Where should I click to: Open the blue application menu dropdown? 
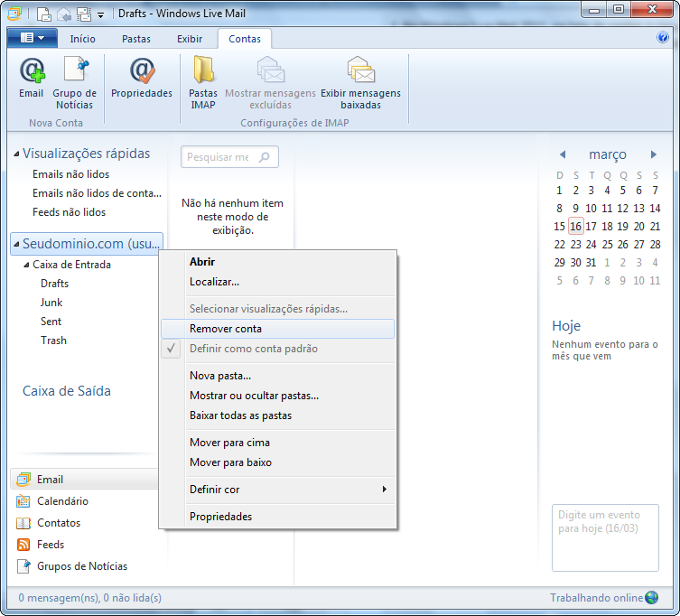pyautogui.click(x=33, y=38)
